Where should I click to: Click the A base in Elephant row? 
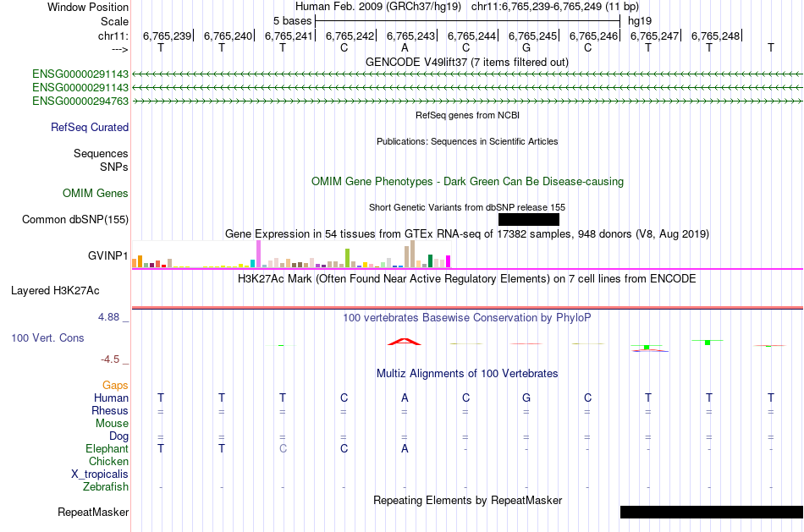[405, 448]
